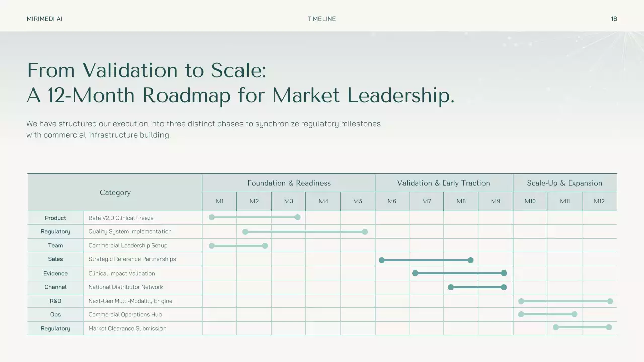This screenshot has height=362, width=644.
Task: Select the Next-Gen Multi-Modality Engine bar end dot
Action: coord(610,301)
